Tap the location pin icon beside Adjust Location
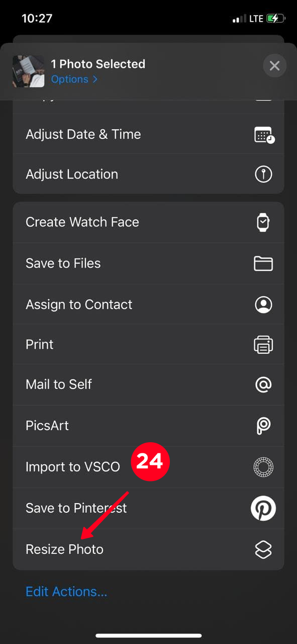The height and width of the screenshot is (644, 297). pos(263,174)
